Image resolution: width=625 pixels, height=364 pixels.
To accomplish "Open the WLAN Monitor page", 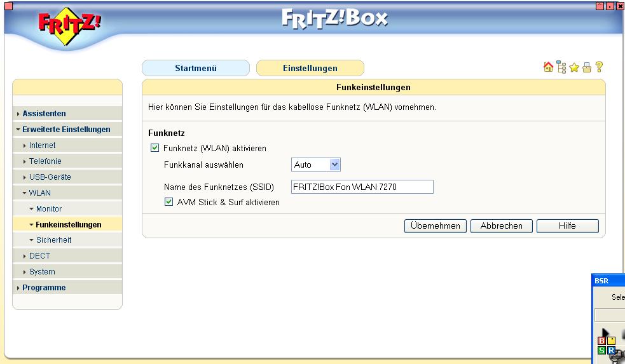I will pyautogui.click(x=67, y=209).
